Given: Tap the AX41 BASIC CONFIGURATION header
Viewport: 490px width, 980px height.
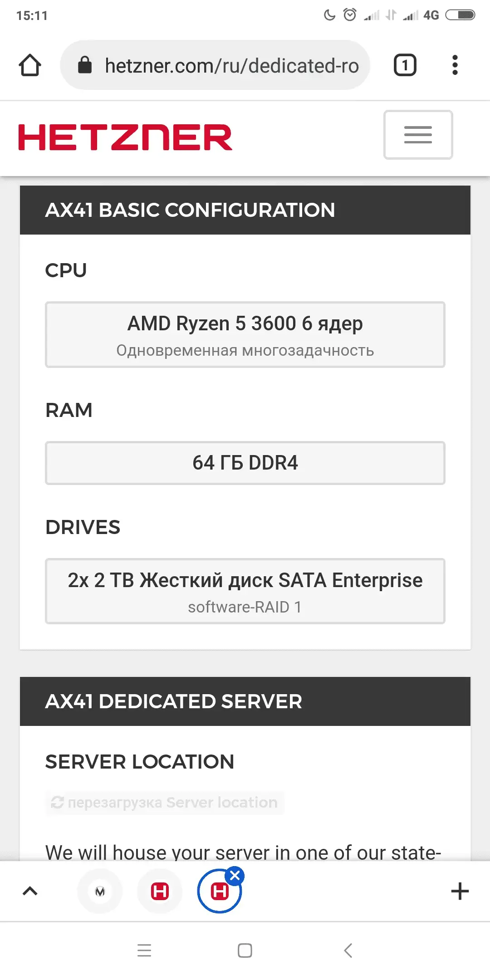Looking at the screenshot, I should coord(245,210).
